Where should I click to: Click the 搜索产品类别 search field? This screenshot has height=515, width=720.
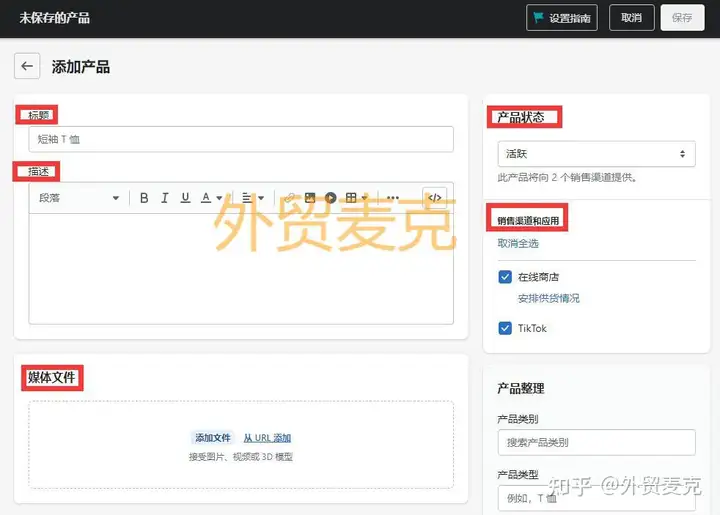(x=596, y=442)
